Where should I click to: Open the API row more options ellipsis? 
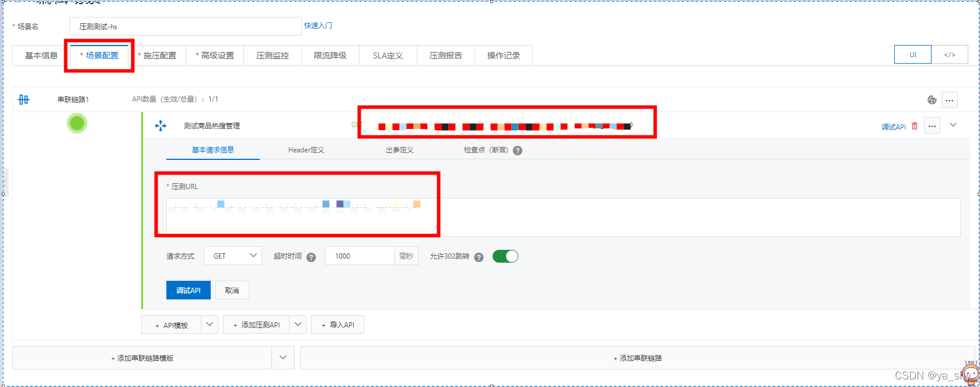pos(932,125)
